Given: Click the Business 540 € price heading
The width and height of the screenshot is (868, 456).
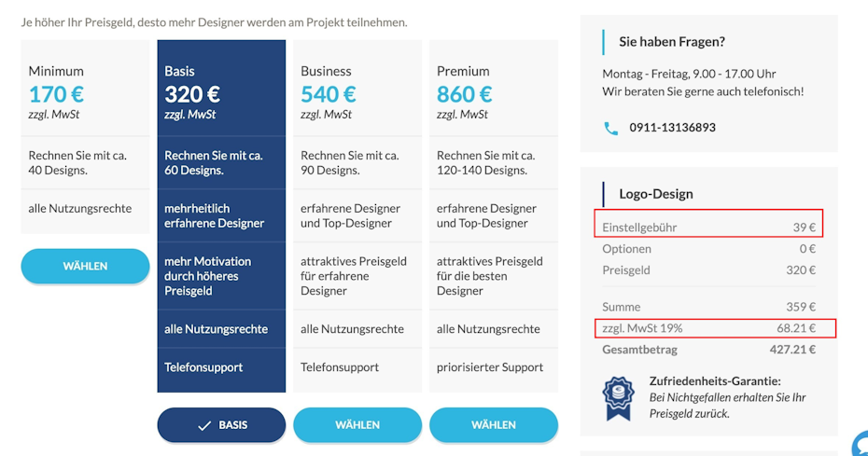Looking at the screenshot, I should [x=329, y=94].
